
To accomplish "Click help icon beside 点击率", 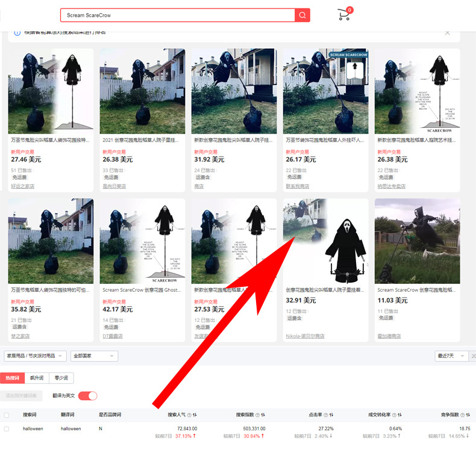I will click(326, 415).
